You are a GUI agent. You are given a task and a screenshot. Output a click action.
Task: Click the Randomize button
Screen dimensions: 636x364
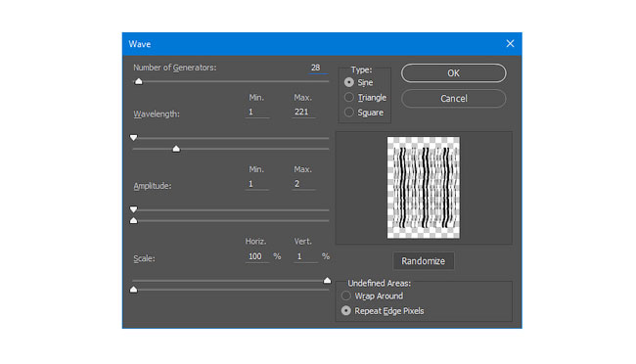423,261
